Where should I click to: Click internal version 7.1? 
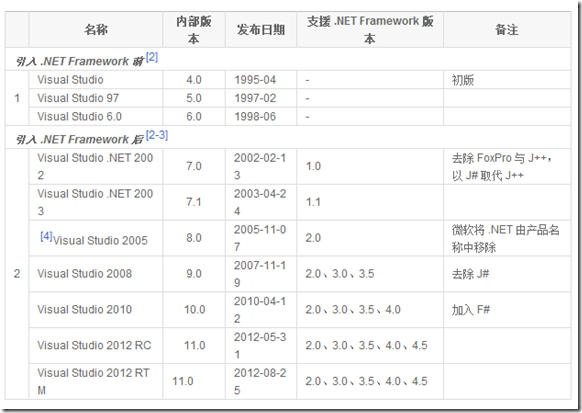pyautogui.click(x=194, y=202)
